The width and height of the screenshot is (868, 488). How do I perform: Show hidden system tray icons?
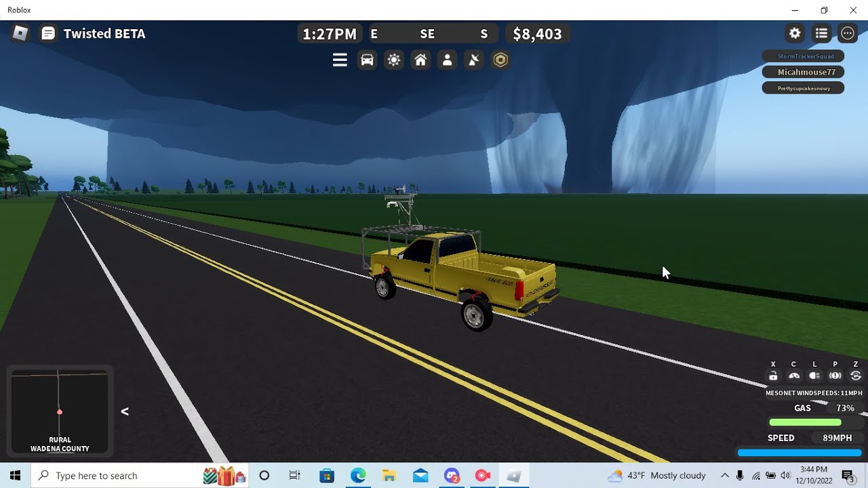click(724, 476)
